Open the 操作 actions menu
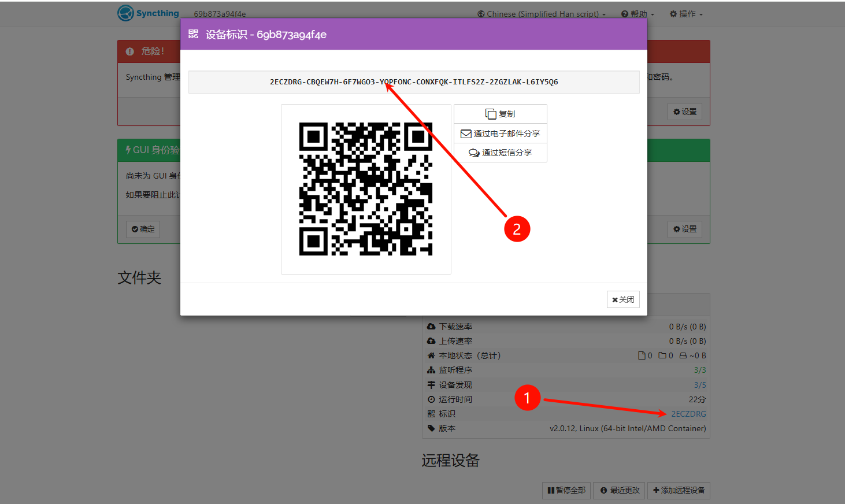The width and height of the screenshot is (845, 504). [x=686, y=14]
